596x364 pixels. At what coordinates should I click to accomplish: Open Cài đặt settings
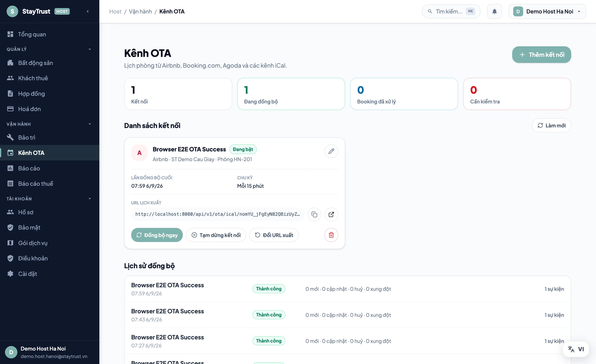point(50,274)
